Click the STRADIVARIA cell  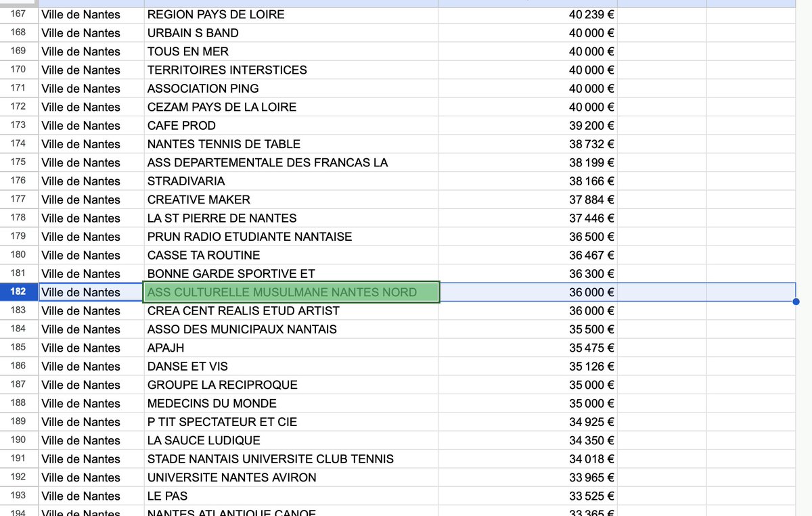point(291,181)
